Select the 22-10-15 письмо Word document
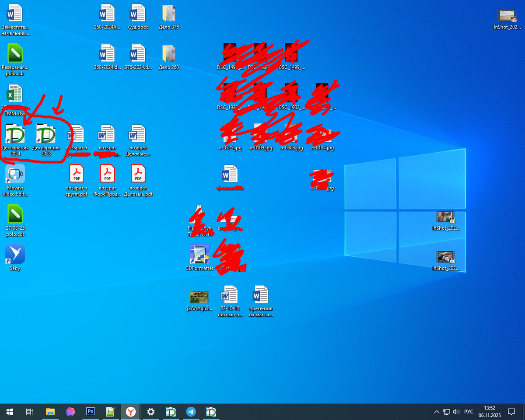The image size is (525, 420). tap(230, 301)
